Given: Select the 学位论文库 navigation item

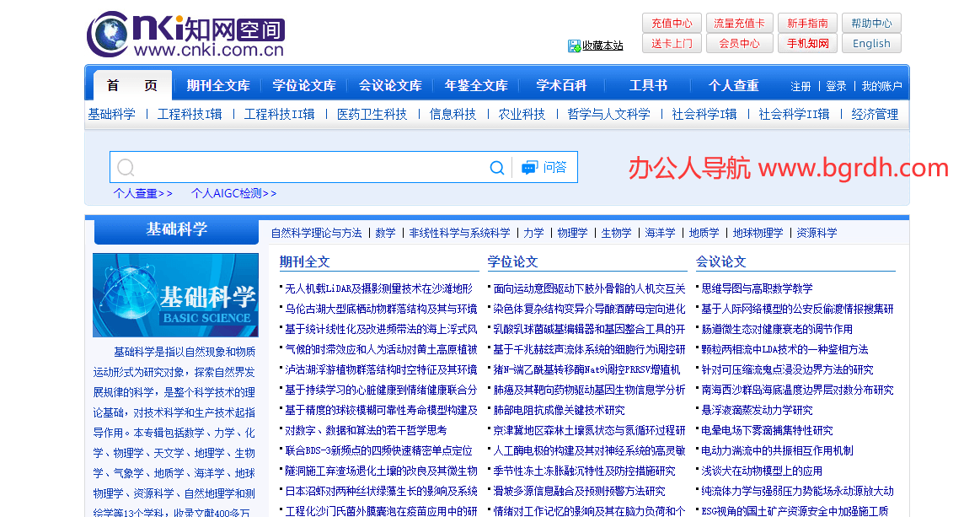Looking at the screenshot, I should (303, 85).
